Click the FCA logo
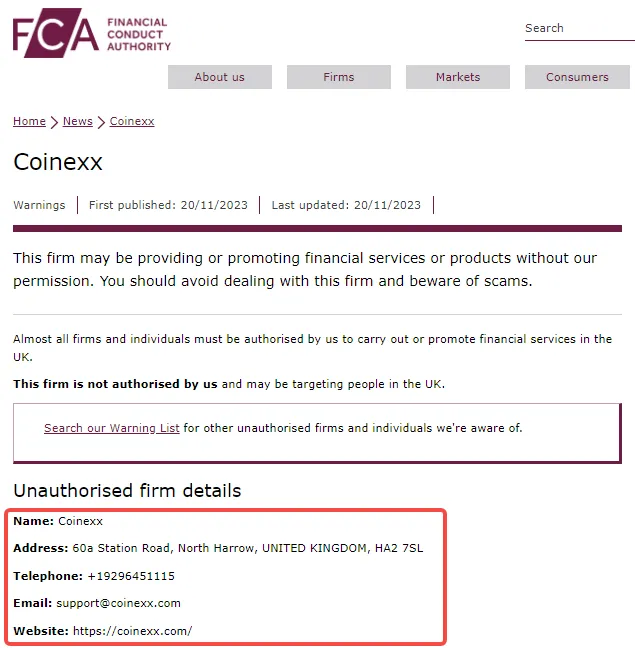This screenshot has width=635, height=648. 56,33
